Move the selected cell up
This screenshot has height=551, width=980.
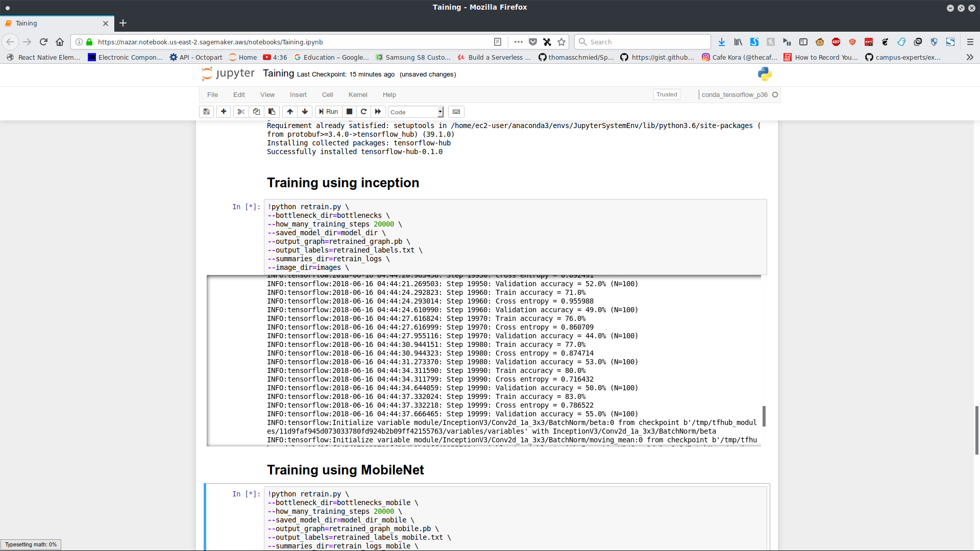(x=290, y=112)
